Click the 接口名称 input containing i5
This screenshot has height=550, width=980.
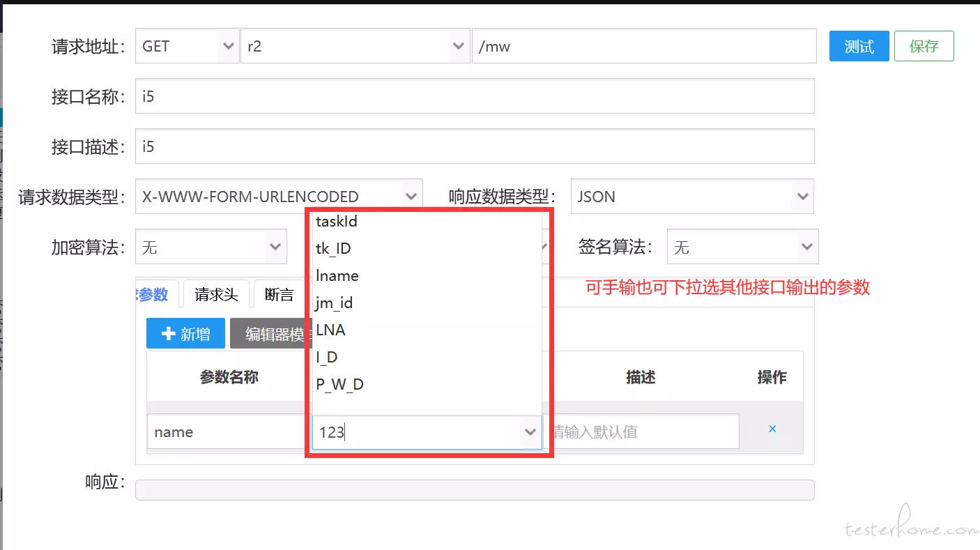(x=475, y=96)
